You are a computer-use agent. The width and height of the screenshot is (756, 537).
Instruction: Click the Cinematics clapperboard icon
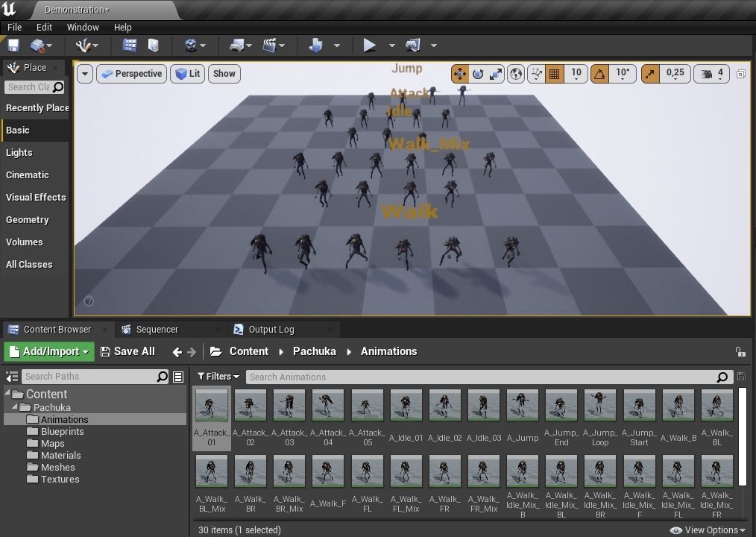pos(269,45)
